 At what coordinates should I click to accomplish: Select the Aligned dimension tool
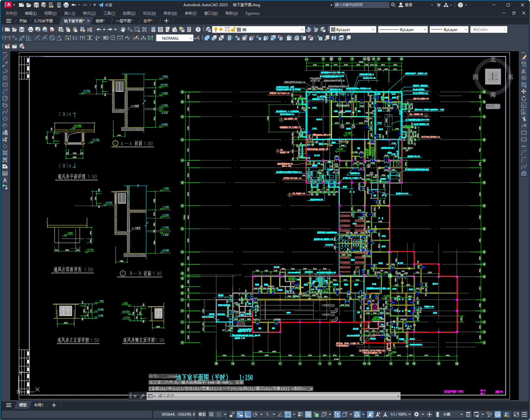coord(15,38)
